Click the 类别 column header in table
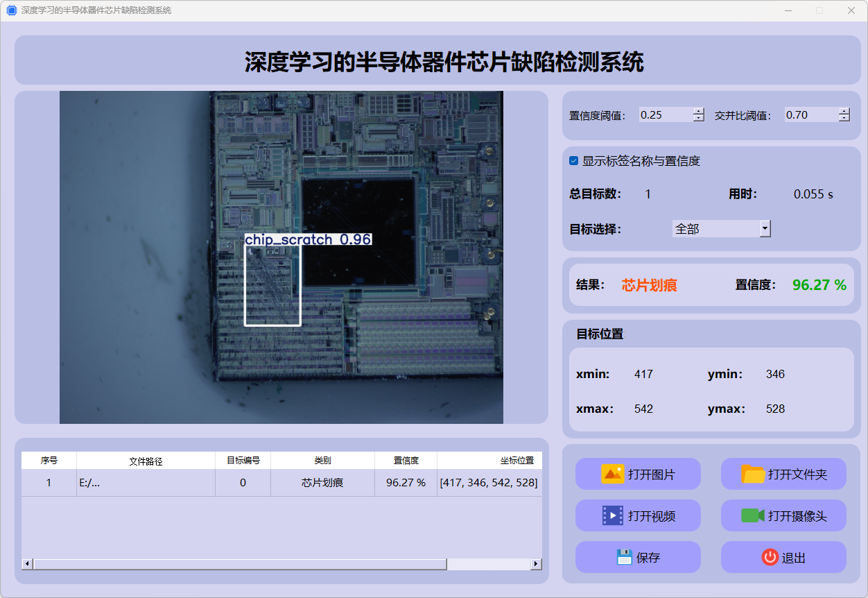 click(x=322, y=461)
